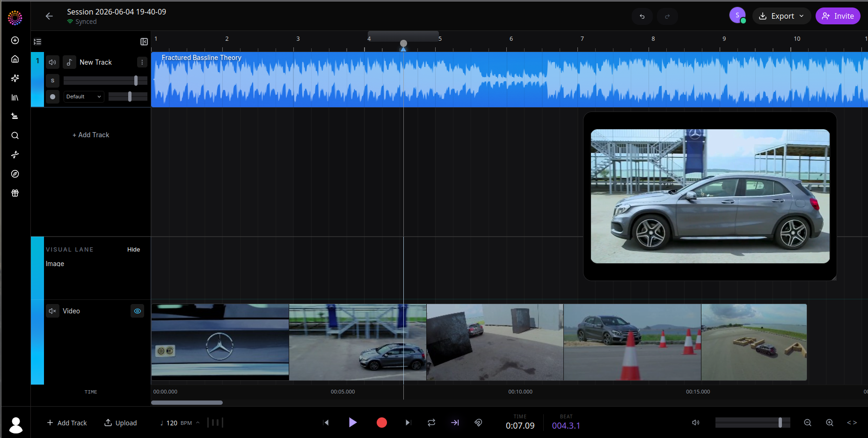Image resolution: width=868 pixels, height=438 pixels.
Task: Open the Default input dropdown
Action: click(84, 97)
